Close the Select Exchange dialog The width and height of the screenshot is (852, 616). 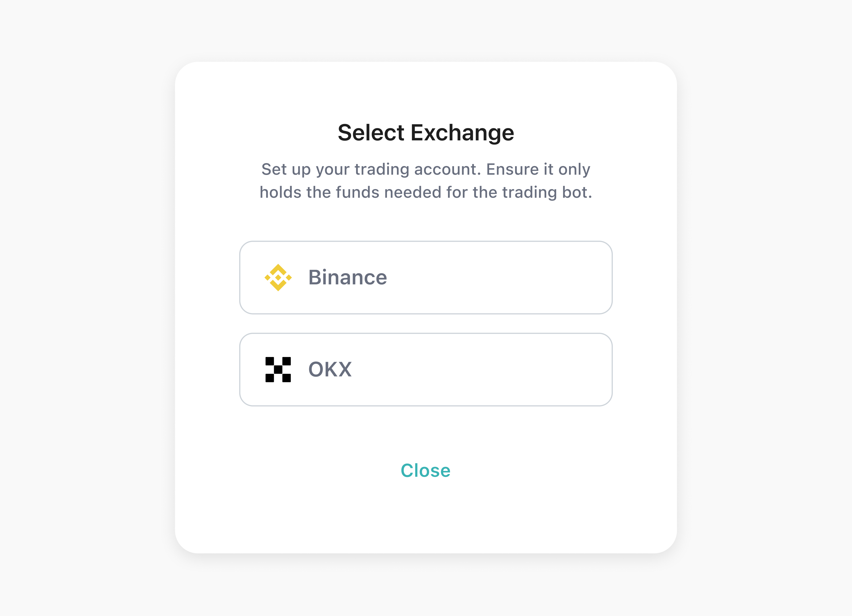tap(425, 470)
